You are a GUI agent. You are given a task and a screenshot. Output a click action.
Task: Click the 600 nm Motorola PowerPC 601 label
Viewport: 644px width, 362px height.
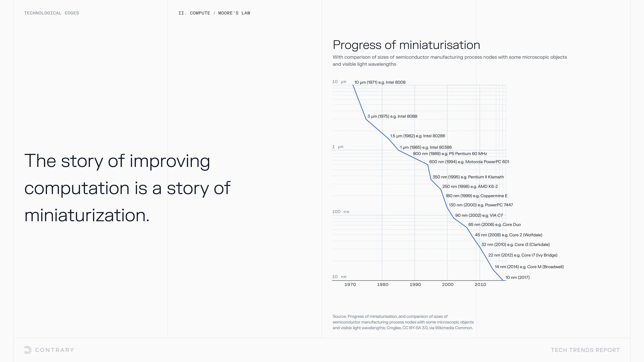point(469,162)
